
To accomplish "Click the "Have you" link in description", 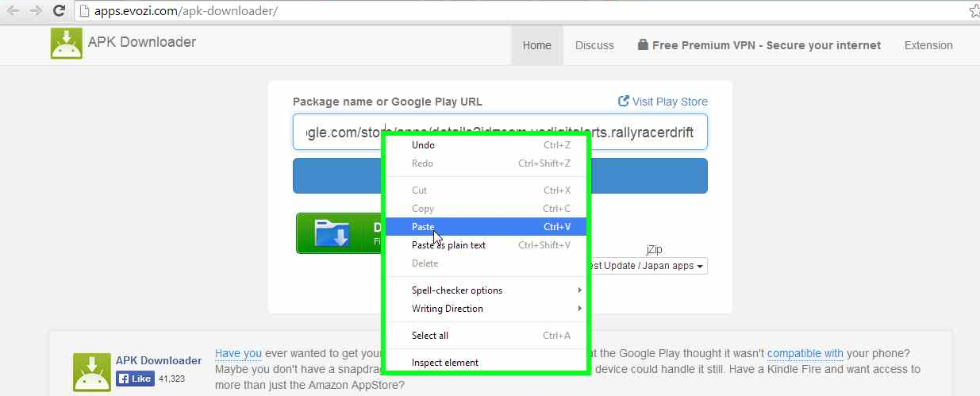I will (238, 354).
